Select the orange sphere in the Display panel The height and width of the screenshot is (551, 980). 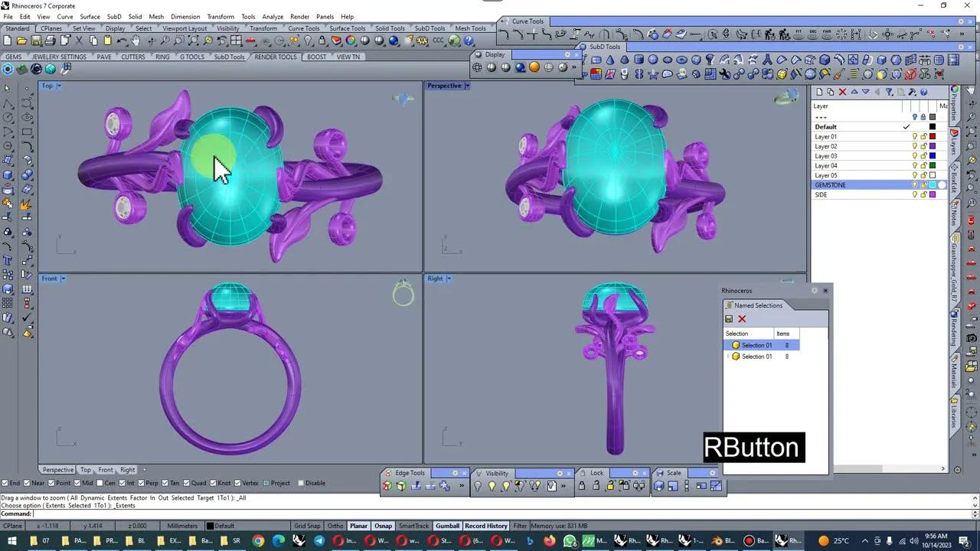tap(534, 67)
